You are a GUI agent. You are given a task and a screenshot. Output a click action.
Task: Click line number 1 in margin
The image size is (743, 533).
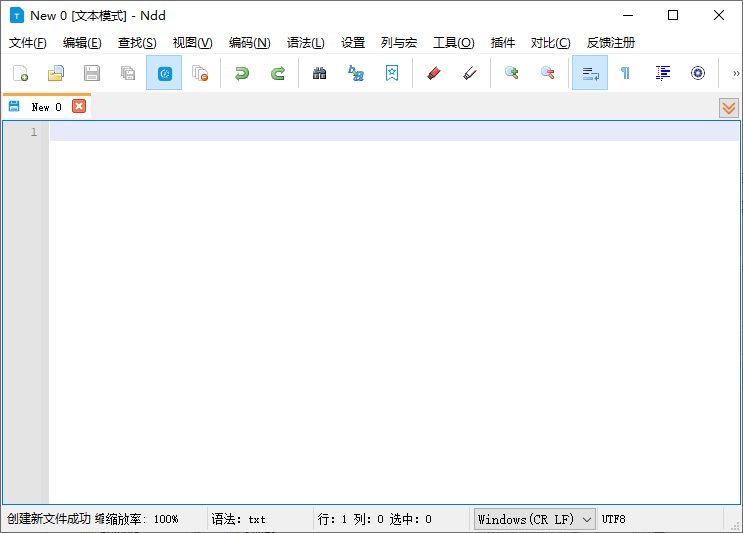pyautogui.click(x=34, y=132)
